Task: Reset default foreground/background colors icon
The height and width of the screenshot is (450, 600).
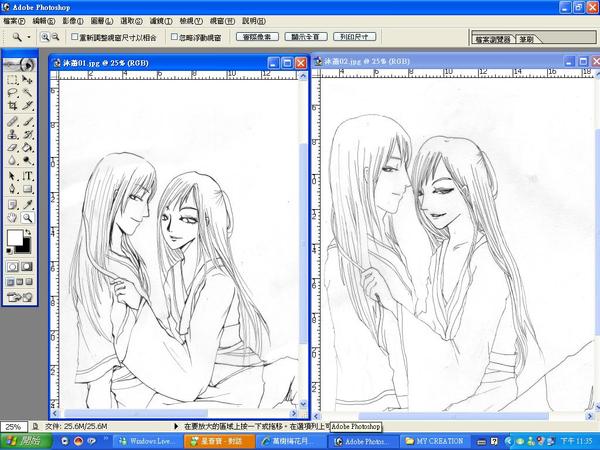Action: point(9,251)
